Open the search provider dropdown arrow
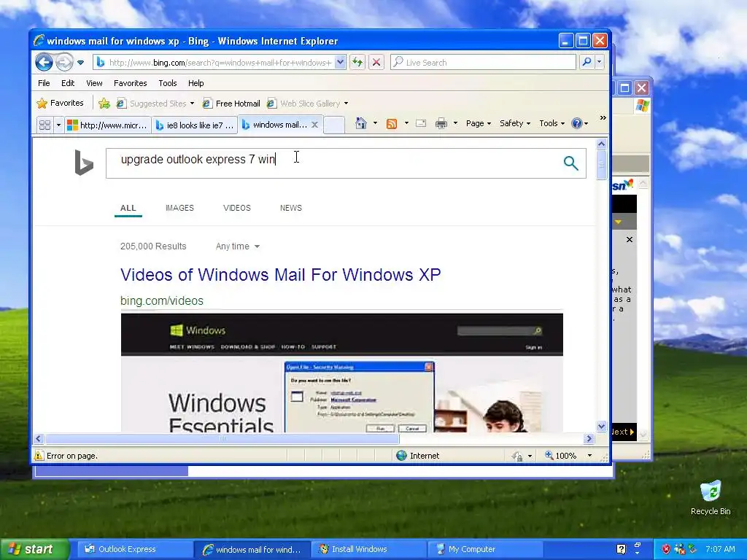The width and height of the screenshot is (747, 560). pyautogui.click(x=600, y=63)
